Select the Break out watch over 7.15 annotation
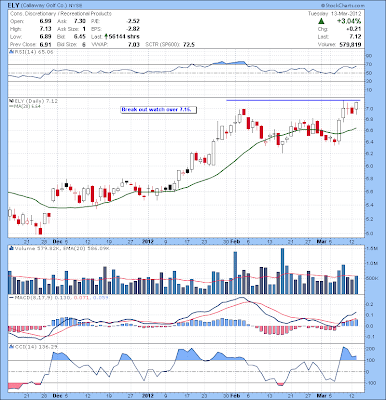Screen dimensions: 386x400 pos(158,110)
